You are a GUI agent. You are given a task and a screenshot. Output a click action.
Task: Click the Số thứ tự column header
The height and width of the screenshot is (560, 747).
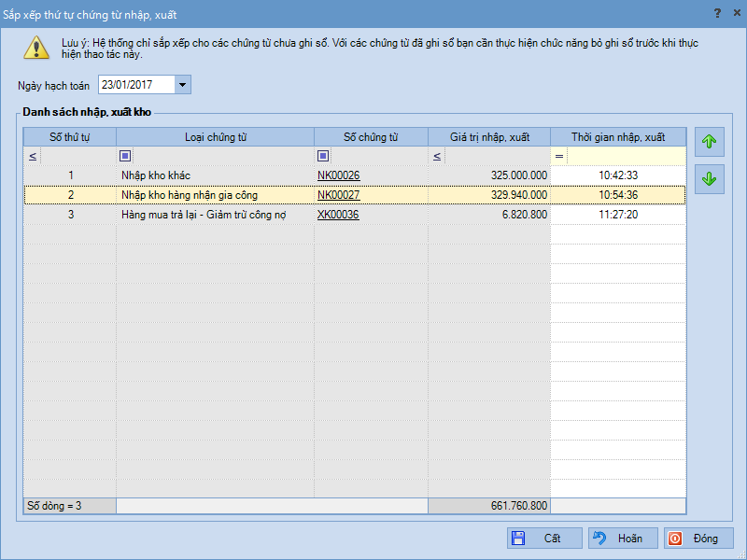(70, 137)
